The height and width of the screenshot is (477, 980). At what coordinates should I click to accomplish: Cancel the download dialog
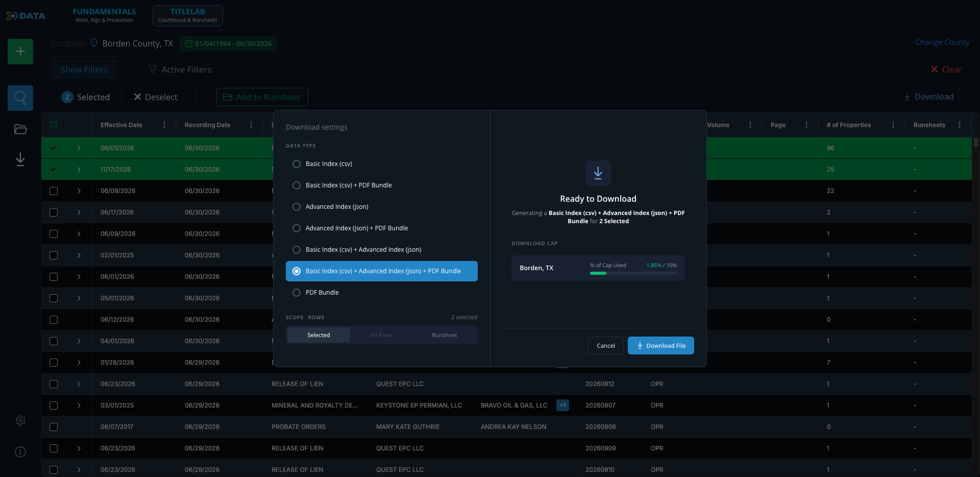coord(606,346)
